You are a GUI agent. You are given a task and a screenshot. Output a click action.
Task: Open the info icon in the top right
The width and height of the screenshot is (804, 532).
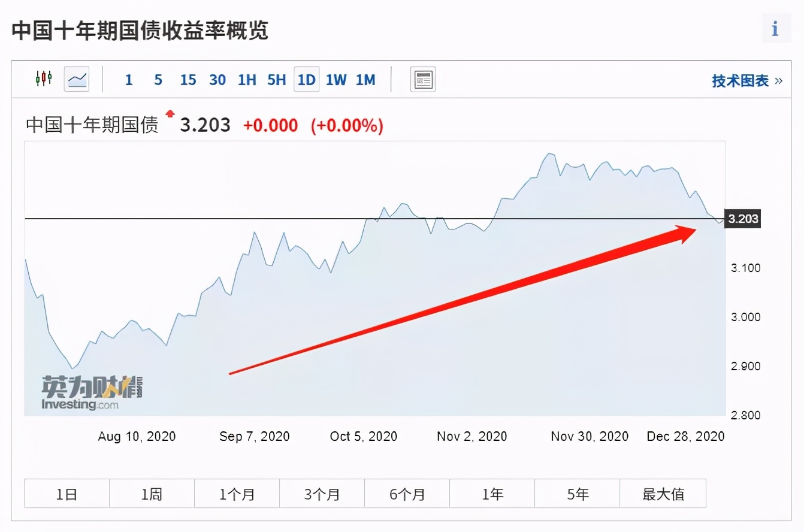[776, 28]
